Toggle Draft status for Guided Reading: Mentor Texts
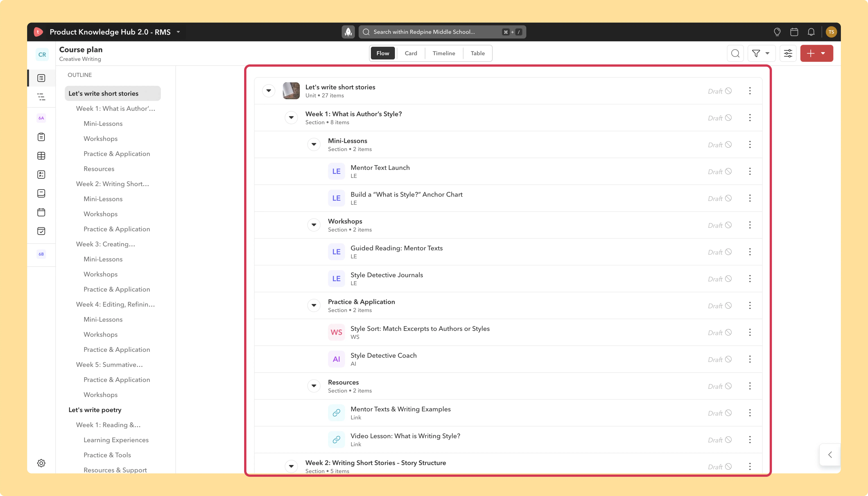This screenshot has height=496, width=868. (x=720, y=252)
